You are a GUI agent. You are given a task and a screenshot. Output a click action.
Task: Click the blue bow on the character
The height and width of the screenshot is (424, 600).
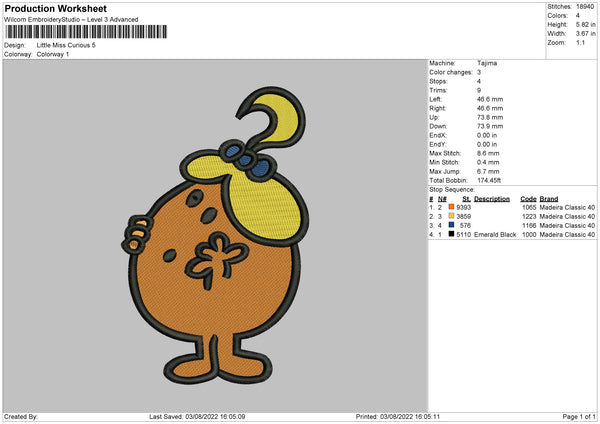pyautogui.click(x=247, y=162)
